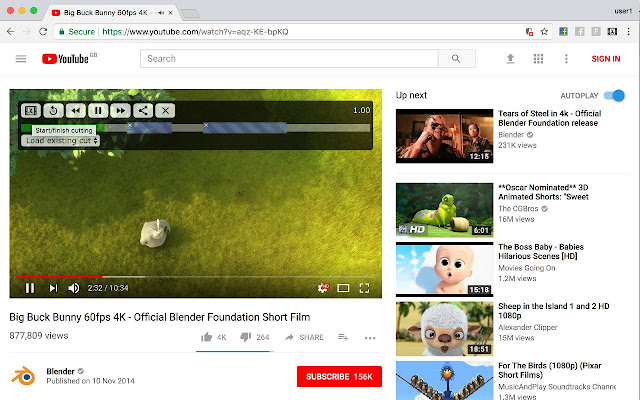This screenshot has height=400, width=640.
Task: Enter full screen mode
Action: click(364, 288)
